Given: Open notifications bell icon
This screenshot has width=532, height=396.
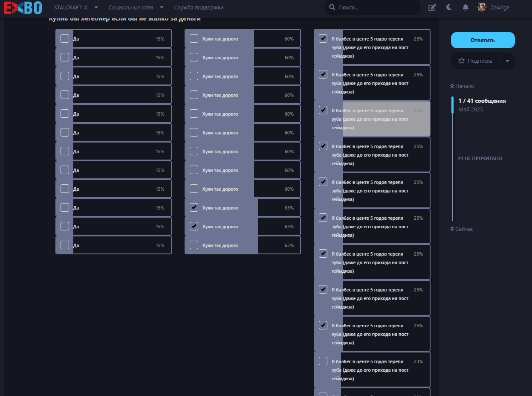Looking at the screenshot, I should 465,7.
